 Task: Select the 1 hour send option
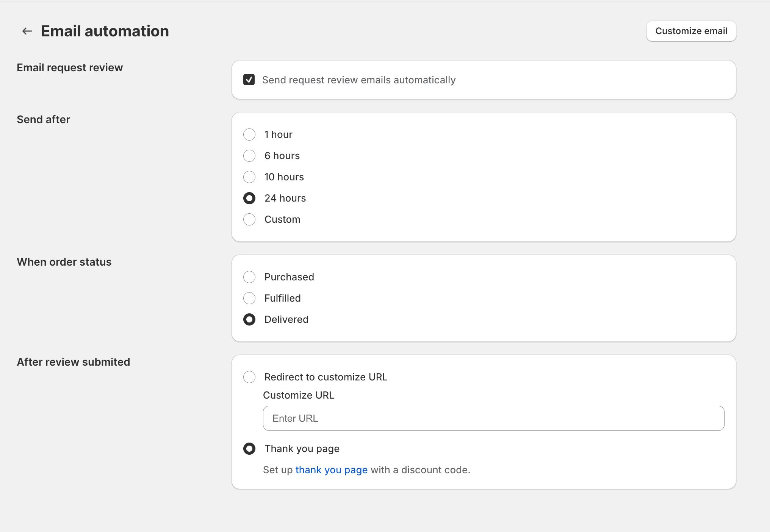249,135
